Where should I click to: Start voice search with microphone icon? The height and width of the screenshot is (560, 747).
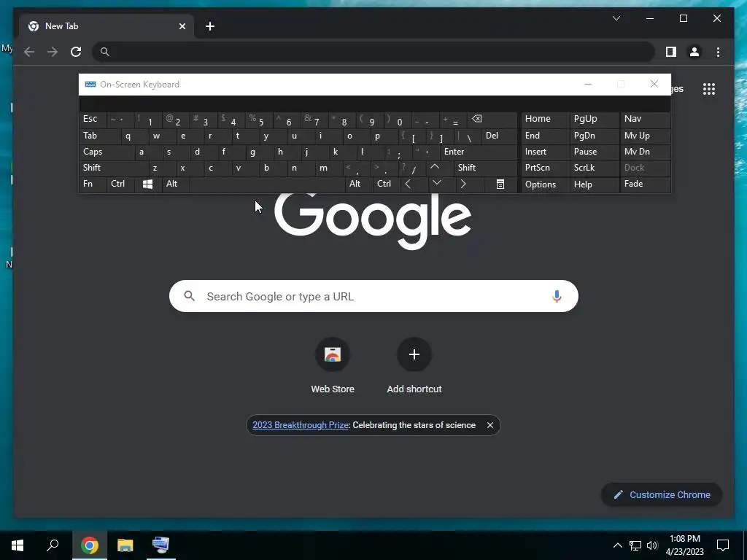(x=557, y=296)
